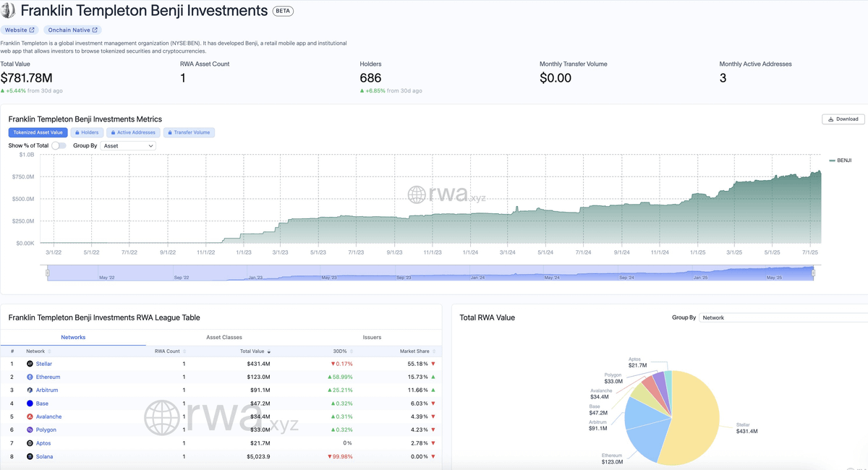Open the Ethereum network link
The image size is (868, 470).
point(48,377)
